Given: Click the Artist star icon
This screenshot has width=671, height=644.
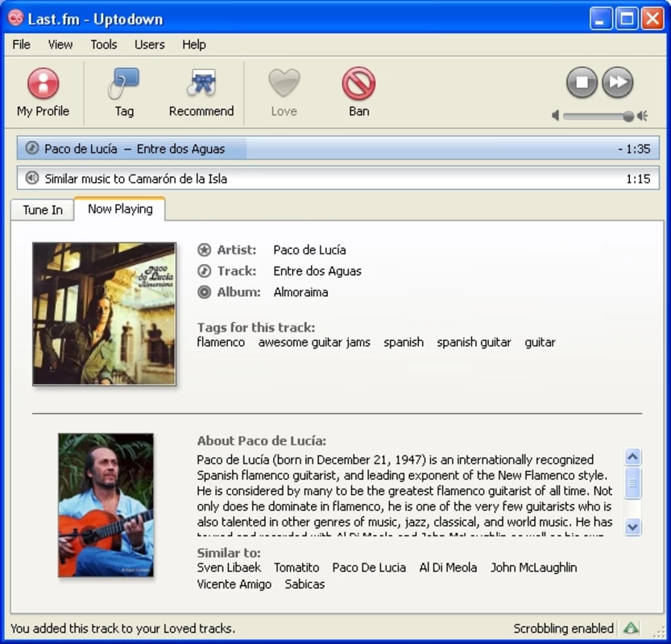Looking at the screenshot, I should (204, 250).
